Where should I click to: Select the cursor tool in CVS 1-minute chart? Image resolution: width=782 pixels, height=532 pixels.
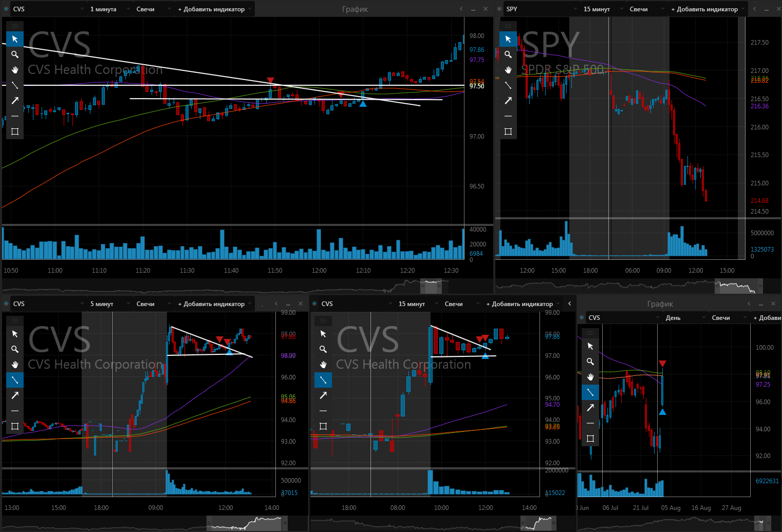pyautogui.click(x=15, y=39)
